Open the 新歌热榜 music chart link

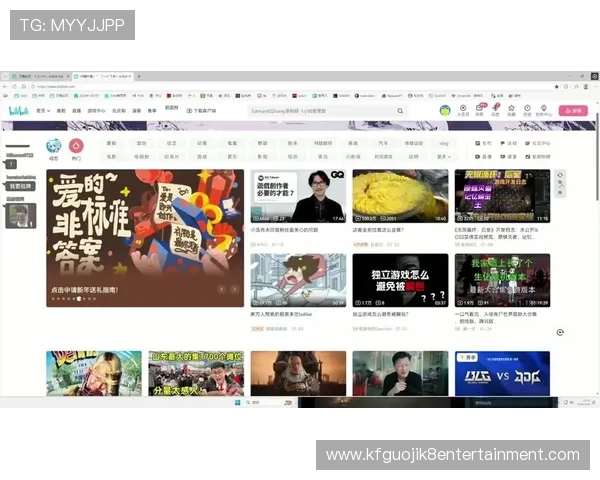click(538, 157)
